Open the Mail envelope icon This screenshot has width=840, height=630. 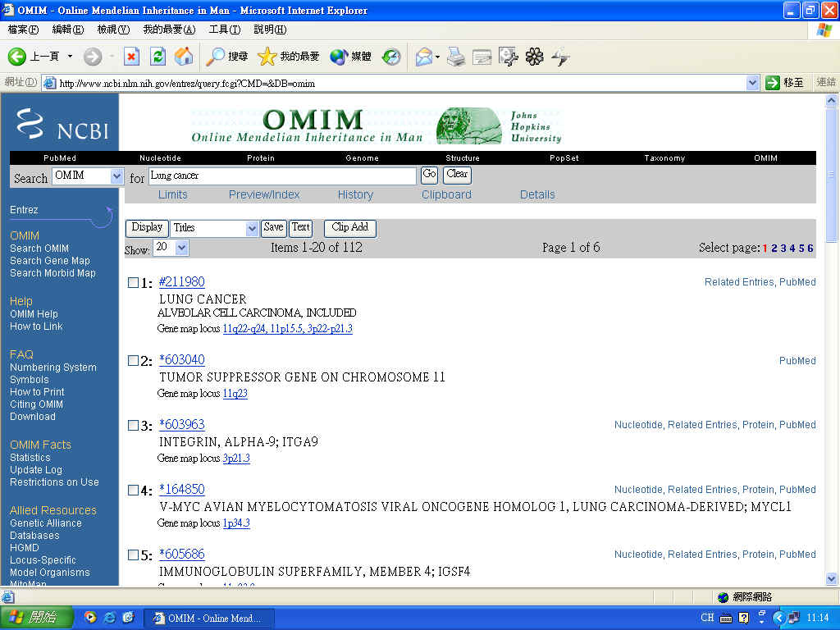coord(424,57)
